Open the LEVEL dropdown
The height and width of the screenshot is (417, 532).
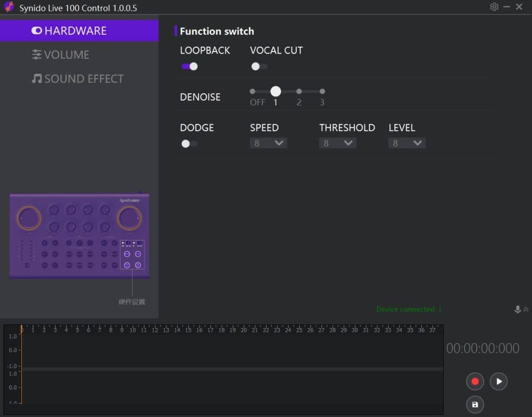pyautogui.click(x=406, y=143)
